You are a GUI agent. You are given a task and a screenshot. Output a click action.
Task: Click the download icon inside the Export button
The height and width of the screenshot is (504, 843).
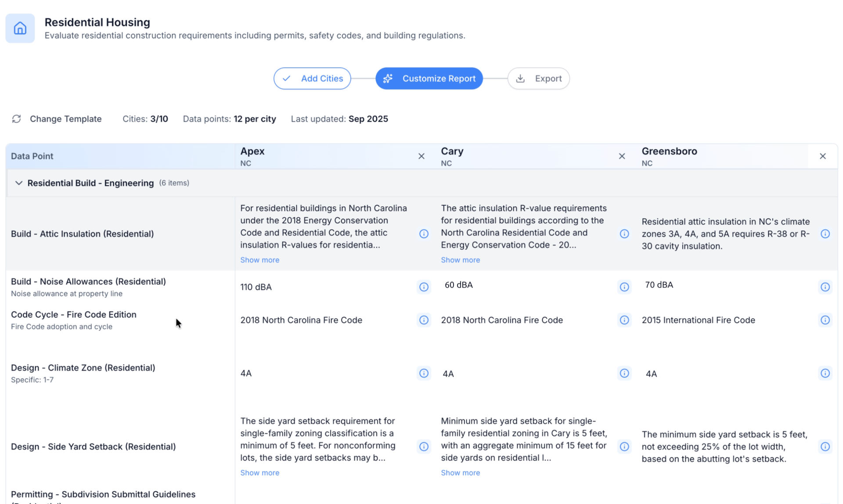(x=521, y=78)
